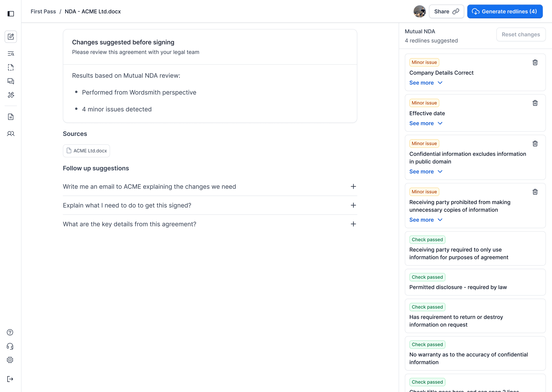Open the help question mark icon
Viewport: 552px width, 392px height.
tap(10, 332)
